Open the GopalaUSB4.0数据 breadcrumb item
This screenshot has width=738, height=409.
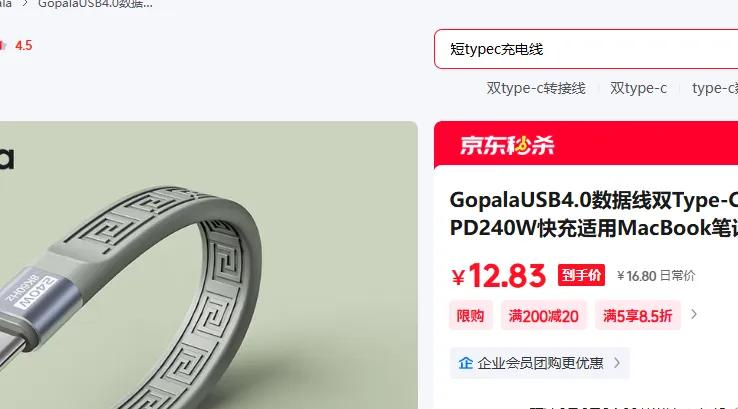tap(95, 4)
